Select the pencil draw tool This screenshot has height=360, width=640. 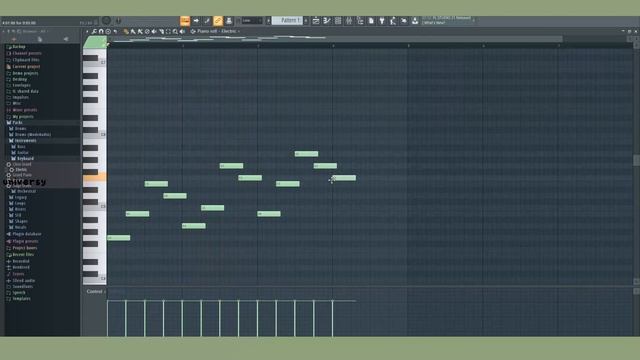tap(126, 31)
